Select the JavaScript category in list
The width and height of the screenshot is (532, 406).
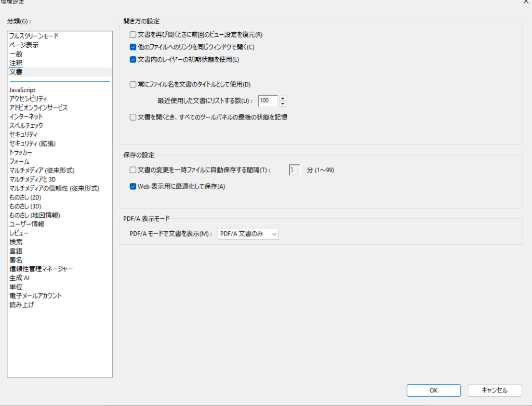coord(22,90)
